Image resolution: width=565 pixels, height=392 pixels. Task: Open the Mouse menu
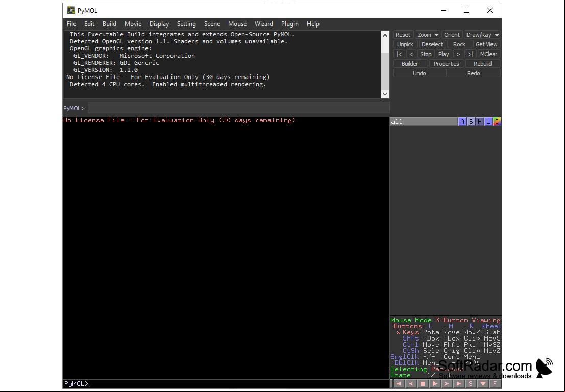[237, 24]
